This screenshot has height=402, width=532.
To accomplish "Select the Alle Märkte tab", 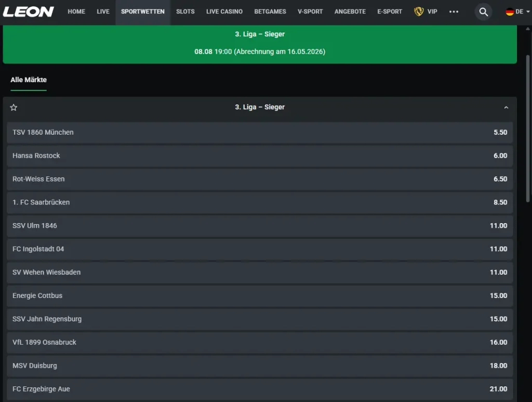I will [x=29, y=80].
